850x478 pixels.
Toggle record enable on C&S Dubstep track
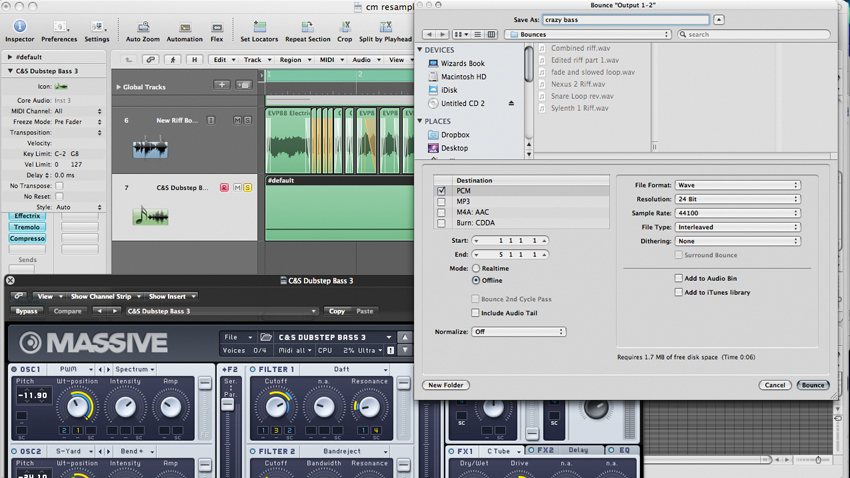(x=224, y=188)
